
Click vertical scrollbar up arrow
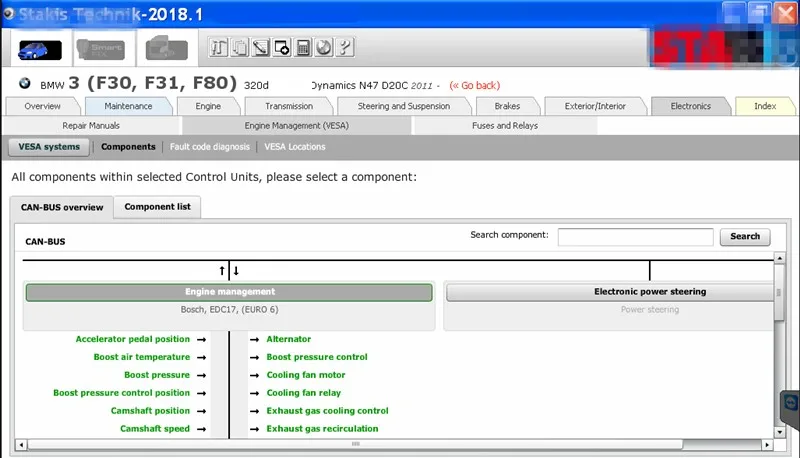click(x=779, y=259)
